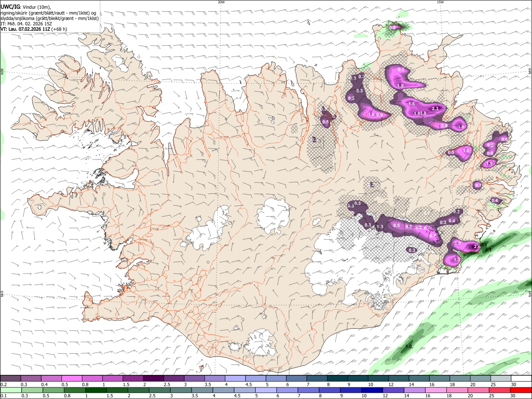
Task: Click the dark teal 9–10 snow swatch
Action: click(x=357, y=379)
